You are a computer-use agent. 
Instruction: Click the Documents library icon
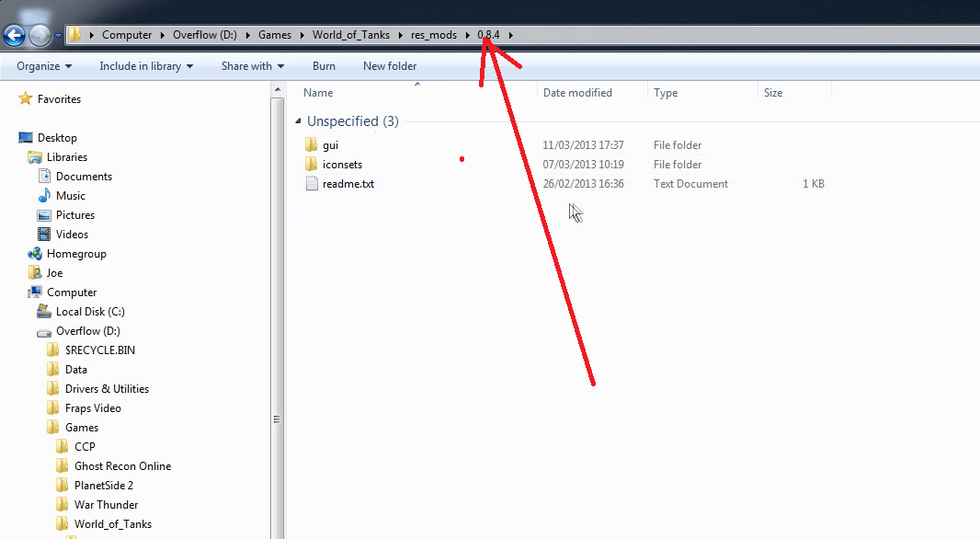click(44, 177)
